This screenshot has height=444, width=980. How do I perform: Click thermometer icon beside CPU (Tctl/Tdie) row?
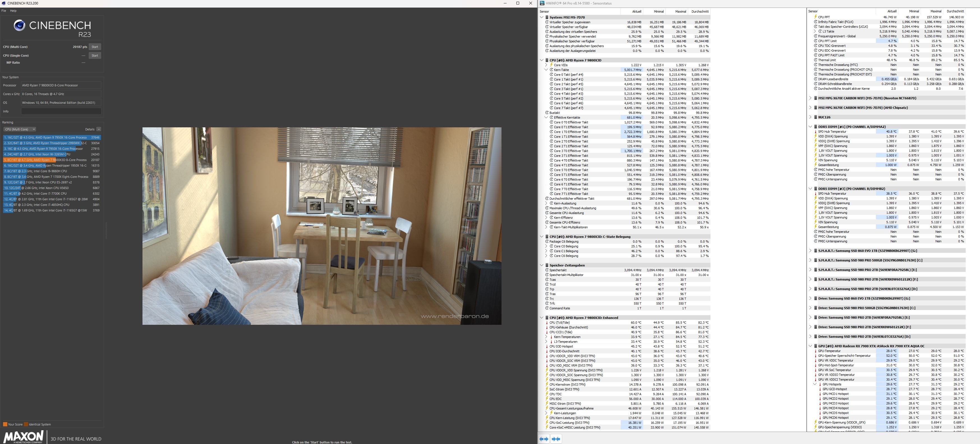(x=547, y=323)
